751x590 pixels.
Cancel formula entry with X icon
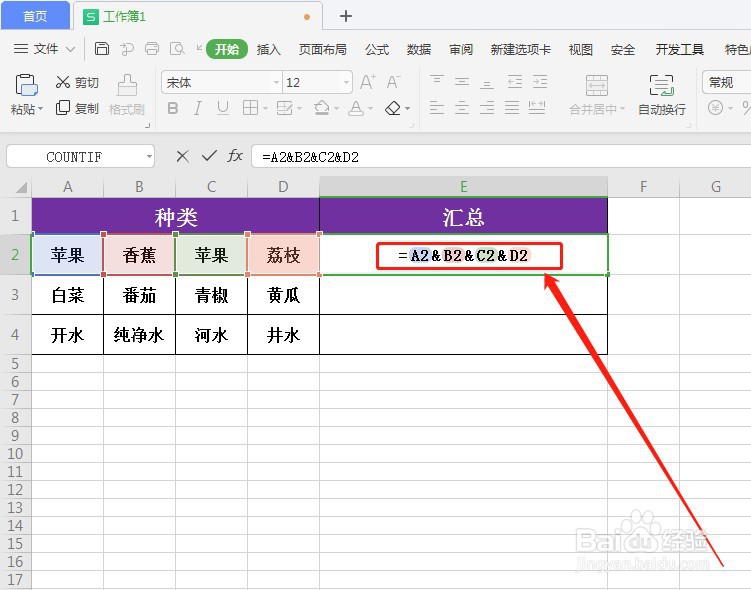182,156
